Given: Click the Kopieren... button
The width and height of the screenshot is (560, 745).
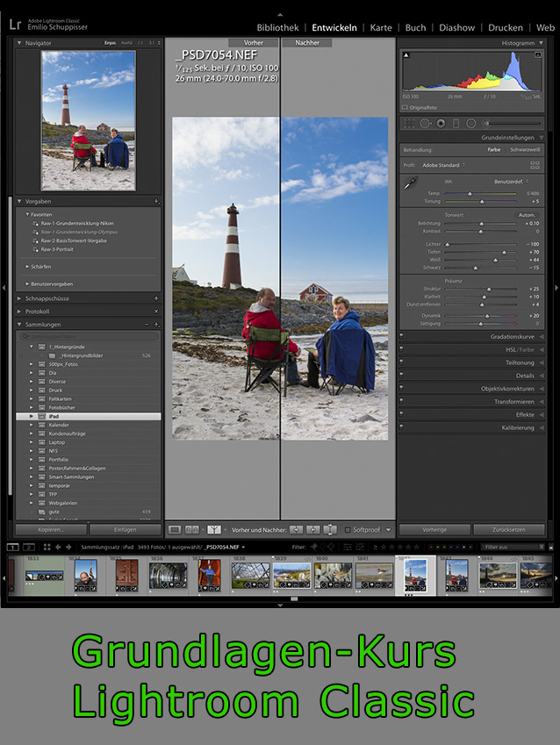Looking at the screenshot, I should click(51, 529).
